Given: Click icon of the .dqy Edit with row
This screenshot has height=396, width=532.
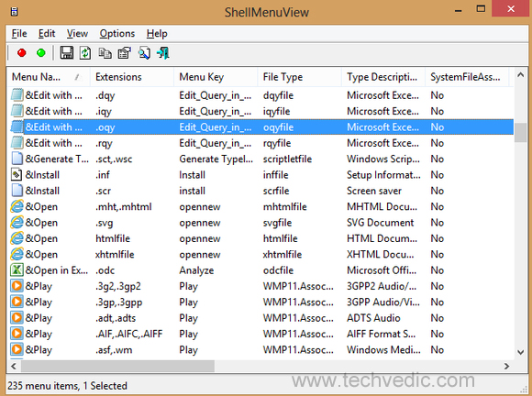Looking at the screenshot, I should [17, 95].
